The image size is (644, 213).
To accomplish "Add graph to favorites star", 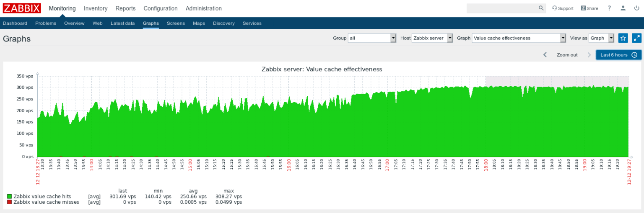I will click(x=623, y=38).
